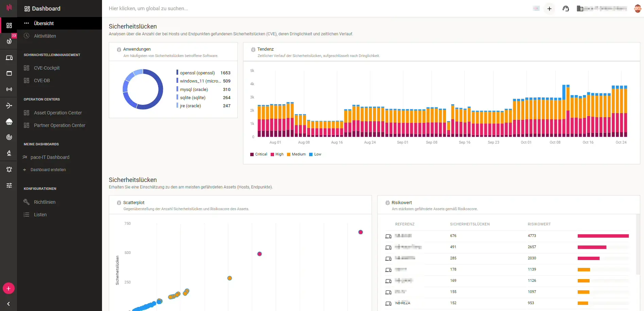The width and height of the screenshot is (644, 311).
Task: Open the Scatterplot widget settings gear
Action: (118, 203)
